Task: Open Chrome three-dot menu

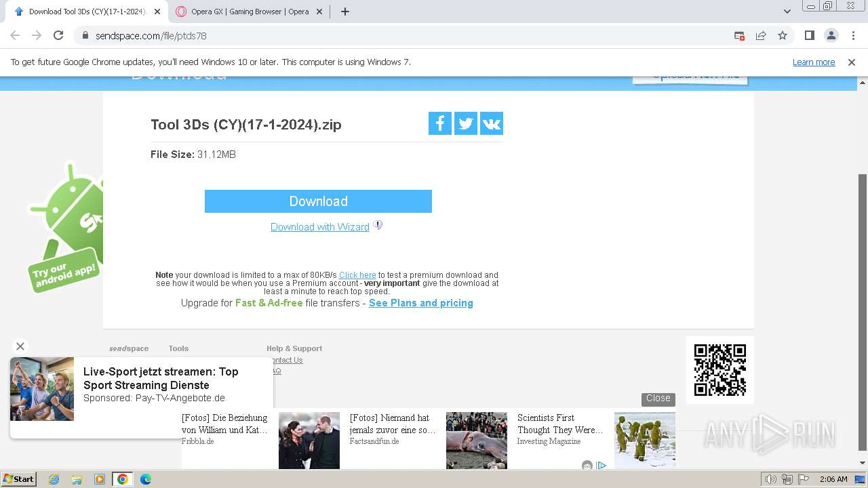Action: [x=852, y=35]
